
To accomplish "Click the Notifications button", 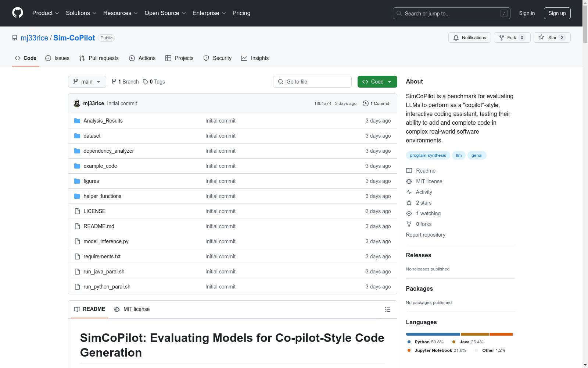I will 470,38.
